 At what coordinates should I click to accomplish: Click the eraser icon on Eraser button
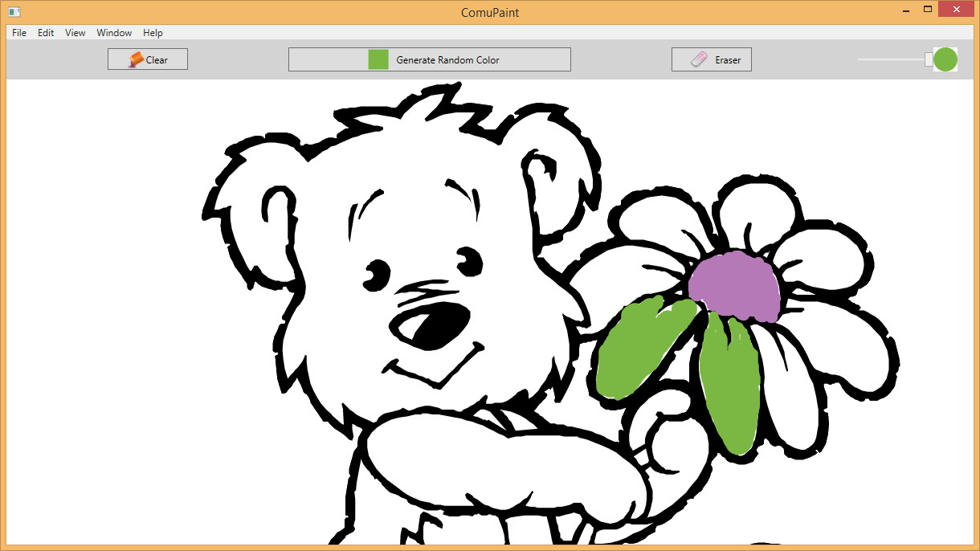[699, 59]
